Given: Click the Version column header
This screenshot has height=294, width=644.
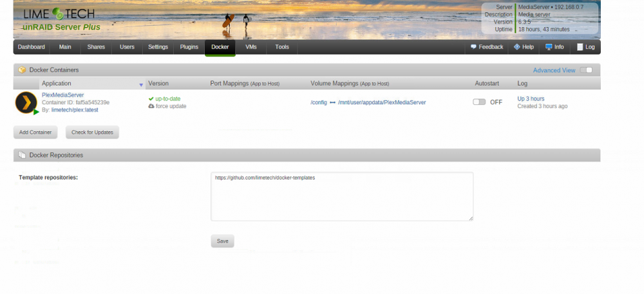Looking at the screenshot, I should point(158,83).
